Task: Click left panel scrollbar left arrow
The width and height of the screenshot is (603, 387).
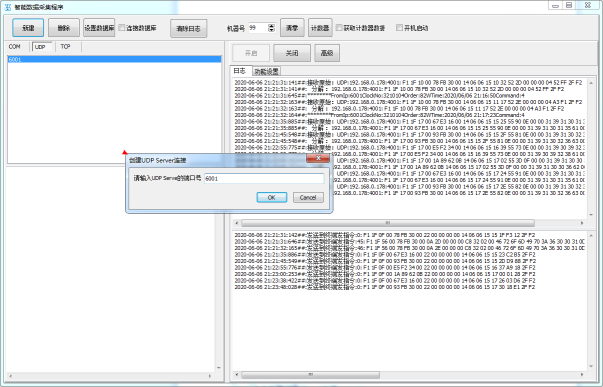Action: 10,376
